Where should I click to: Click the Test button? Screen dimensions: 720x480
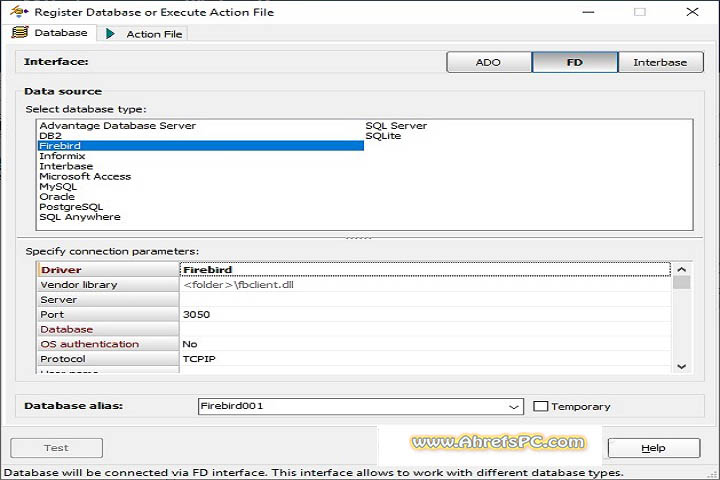56,447
